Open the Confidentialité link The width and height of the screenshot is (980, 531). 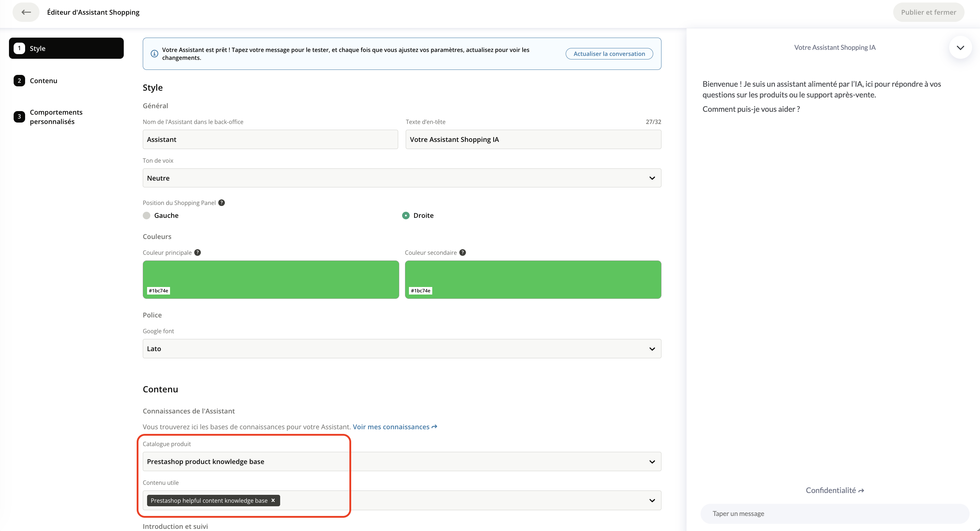pos(835,490)
